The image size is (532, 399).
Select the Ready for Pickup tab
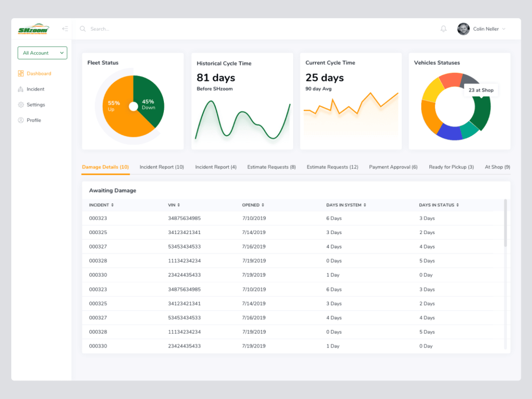click(451, 167)
